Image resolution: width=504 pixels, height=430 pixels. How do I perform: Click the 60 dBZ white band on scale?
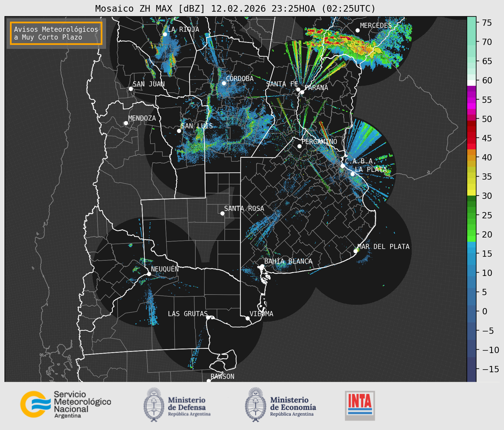(x=471, y=83)
